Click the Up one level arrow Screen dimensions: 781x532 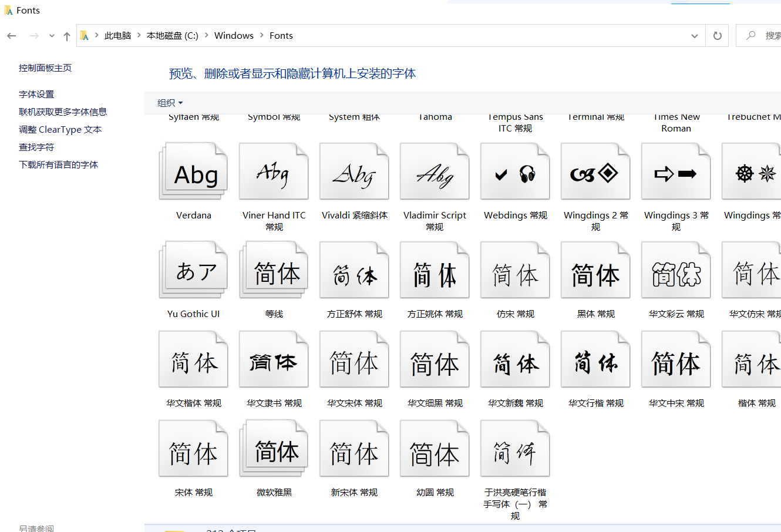(67, 36)
